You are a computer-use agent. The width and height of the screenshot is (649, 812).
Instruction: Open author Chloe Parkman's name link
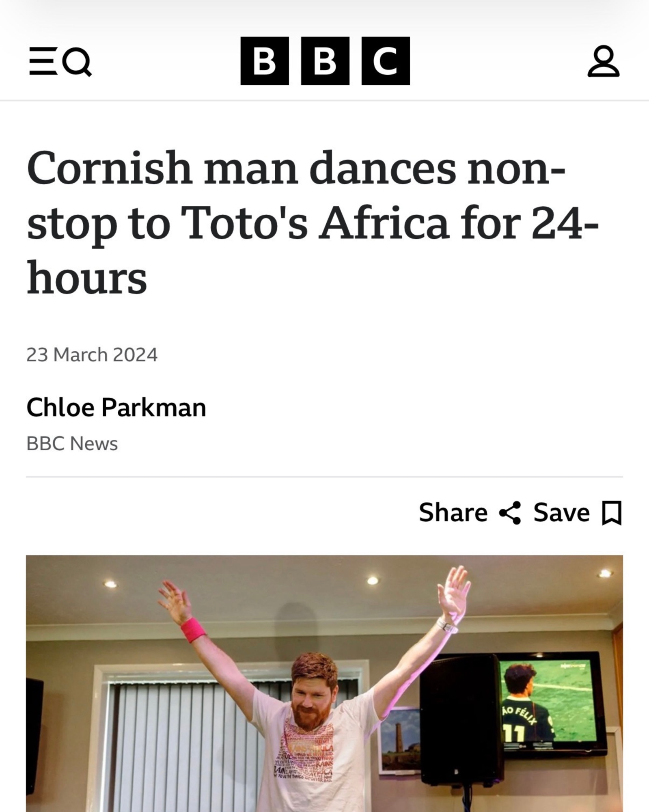[x=116, y=407]
